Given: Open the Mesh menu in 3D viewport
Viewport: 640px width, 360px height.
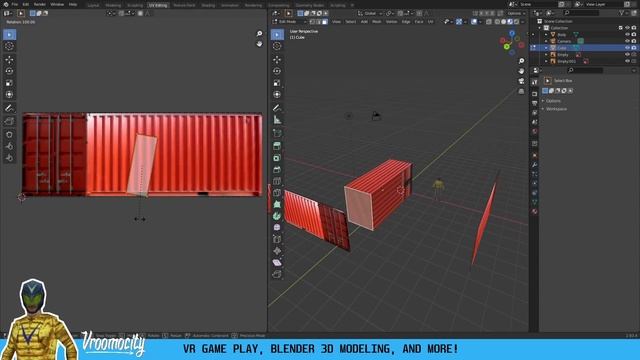Looking at the screenshot, I should 376,22.
